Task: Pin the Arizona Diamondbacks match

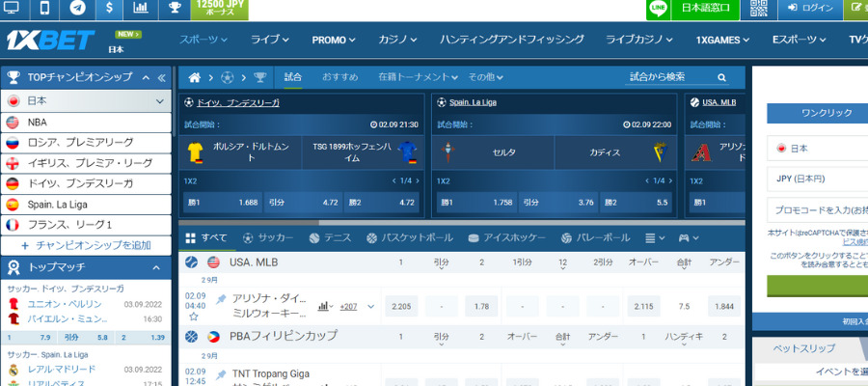Action: click(221, 299)
